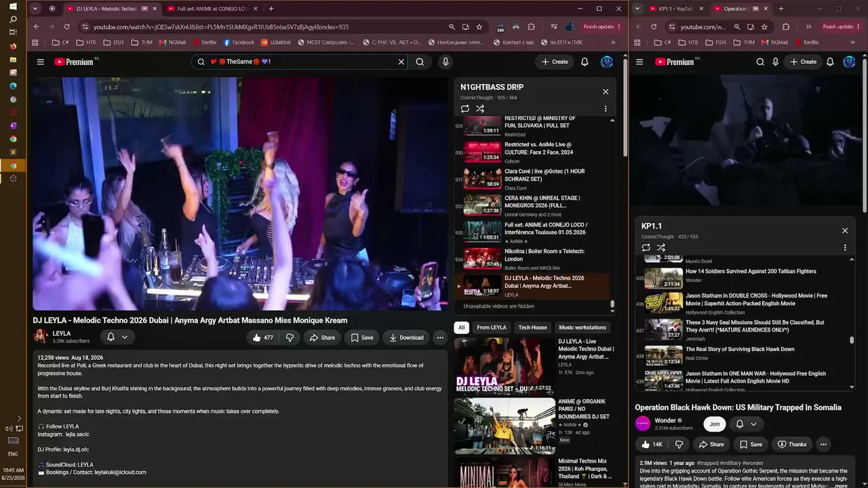Reload the DJ LEYLA page in left browser
Viewport: 868px width, 488px height.
point(66,26)
